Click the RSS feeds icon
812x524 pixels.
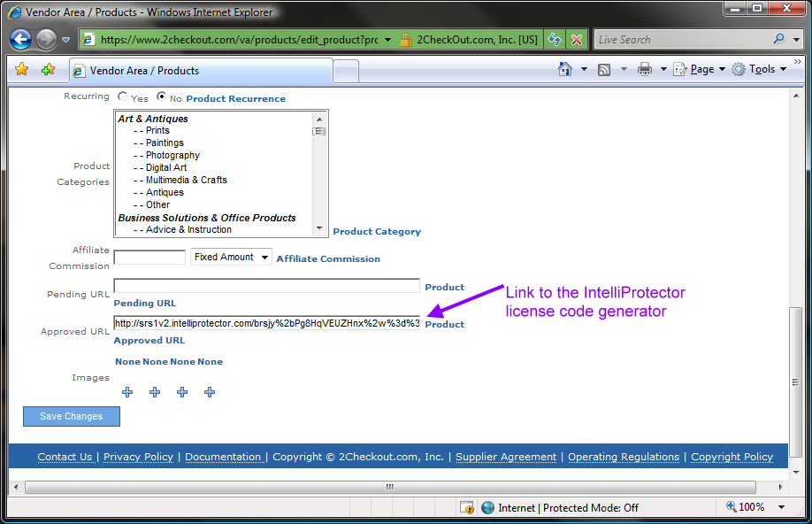pos(604,69)
